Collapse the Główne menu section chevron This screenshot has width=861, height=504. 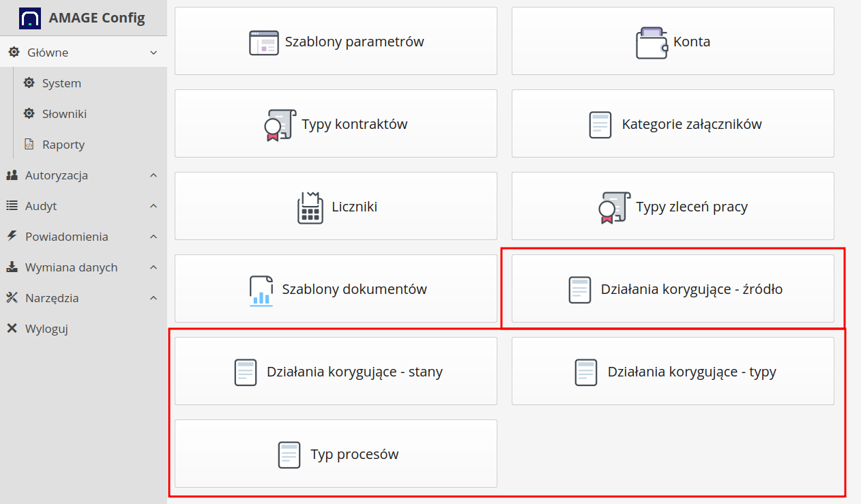(x=154, y=53)
